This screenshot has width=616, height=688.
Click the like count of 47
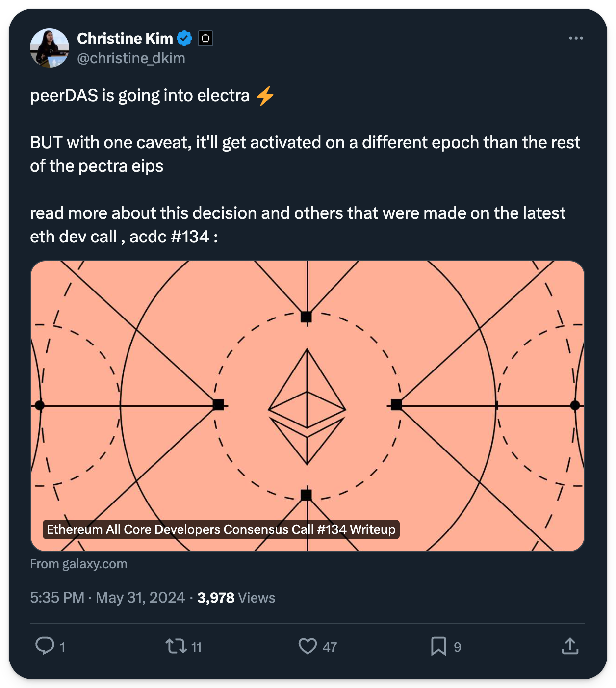coord(330,647)
